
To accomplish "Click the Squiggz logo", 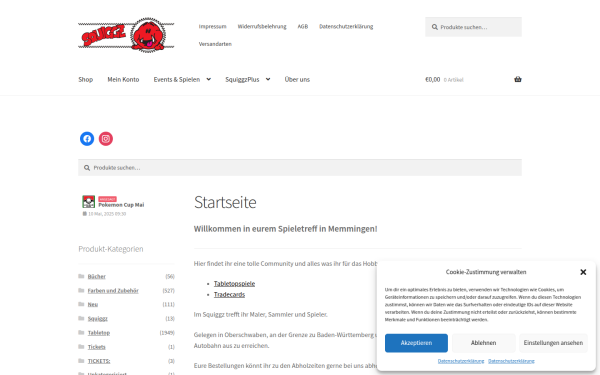I will click(126, 35).
